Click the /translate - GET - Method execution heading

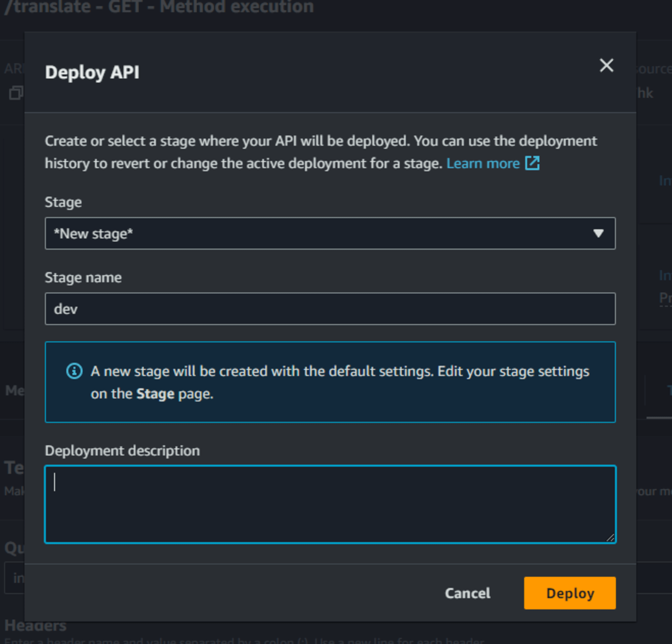pos(159,6)
